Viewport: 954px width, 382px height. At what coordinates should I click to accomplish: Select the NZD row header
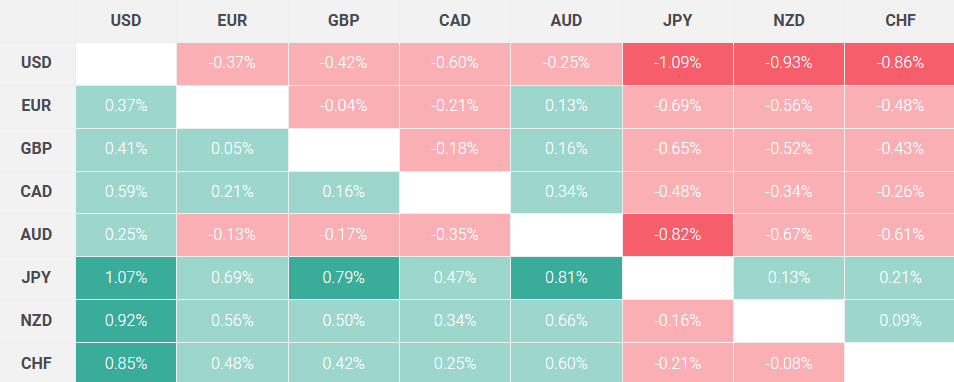point(38,321)
